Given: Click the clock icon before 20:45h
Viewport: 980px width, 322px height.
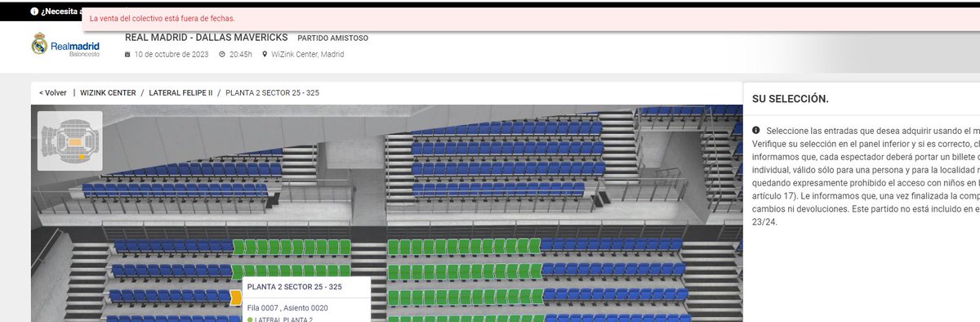Looking at the screenshot, I should coord(222,55).
